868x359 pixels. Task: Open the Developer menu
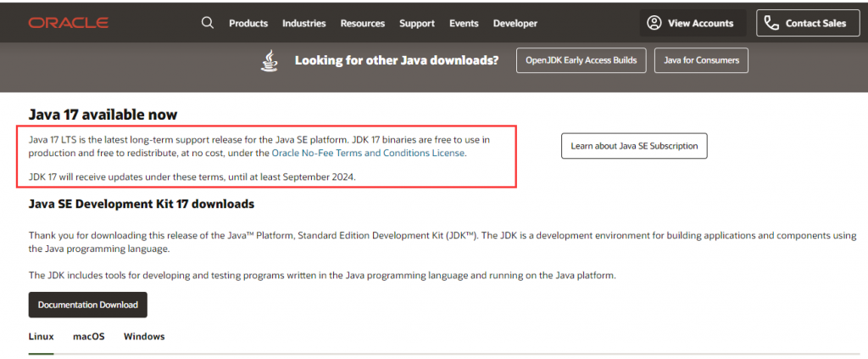click(515, 23)
